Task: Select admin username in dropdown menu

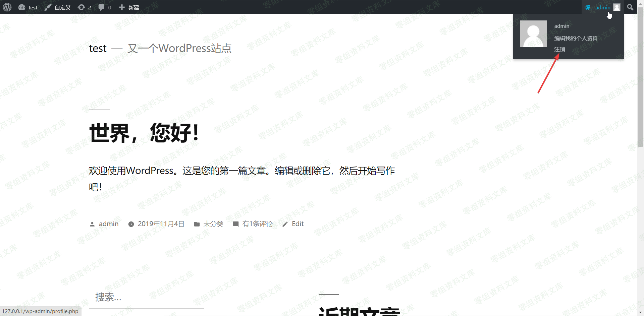Action: pyautogui.click(x=561, y=26)
